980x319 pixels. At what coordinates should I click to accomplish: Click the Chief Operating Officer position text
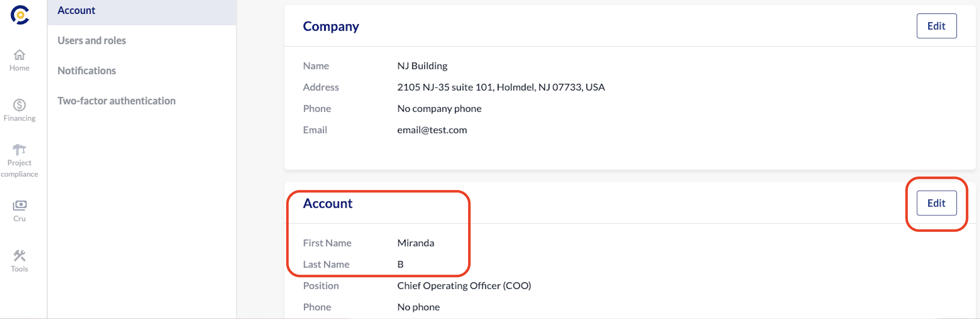pos(464,286)
